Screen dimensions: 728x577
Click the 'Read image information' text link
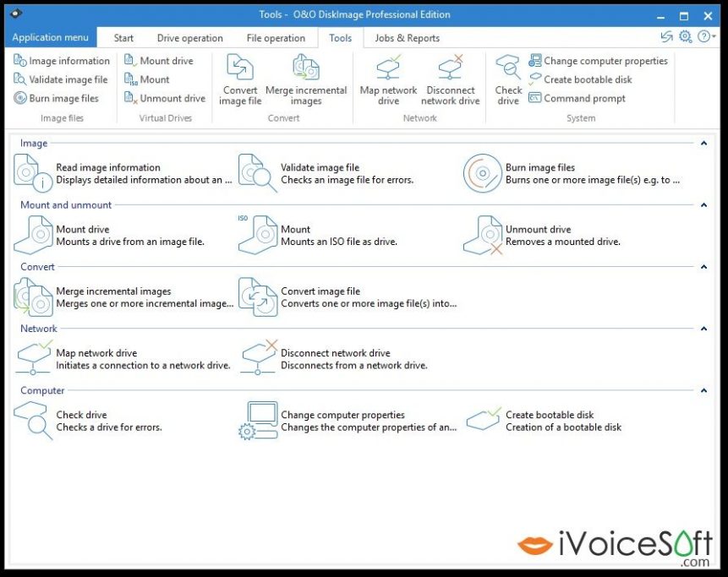point(108,167)
